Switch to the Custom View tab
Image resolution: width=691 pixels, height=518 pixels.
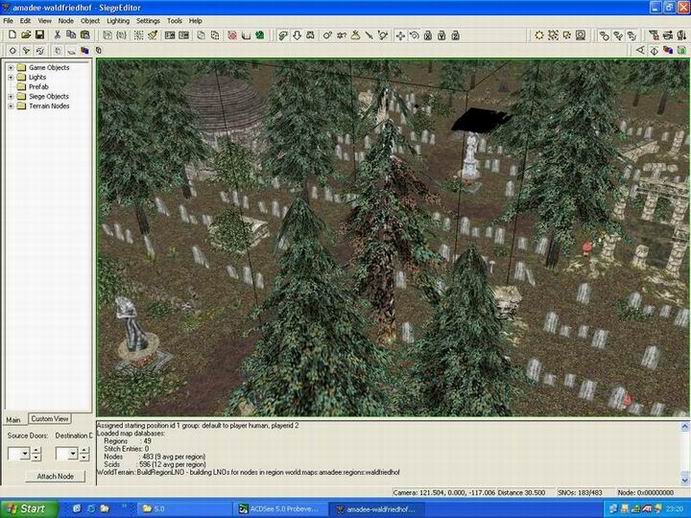coord(49,419)
